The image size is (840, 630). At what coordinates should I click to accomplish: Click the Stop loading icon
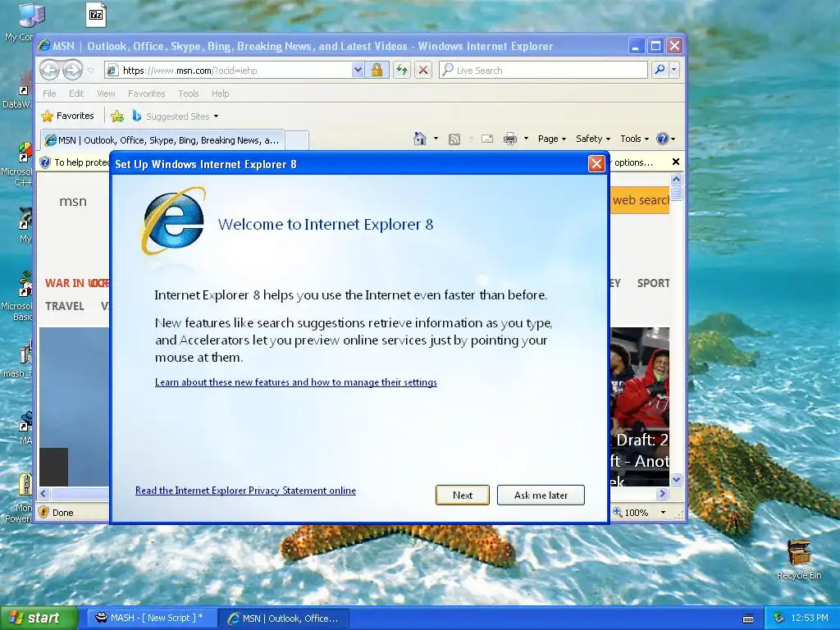point(423,71)
